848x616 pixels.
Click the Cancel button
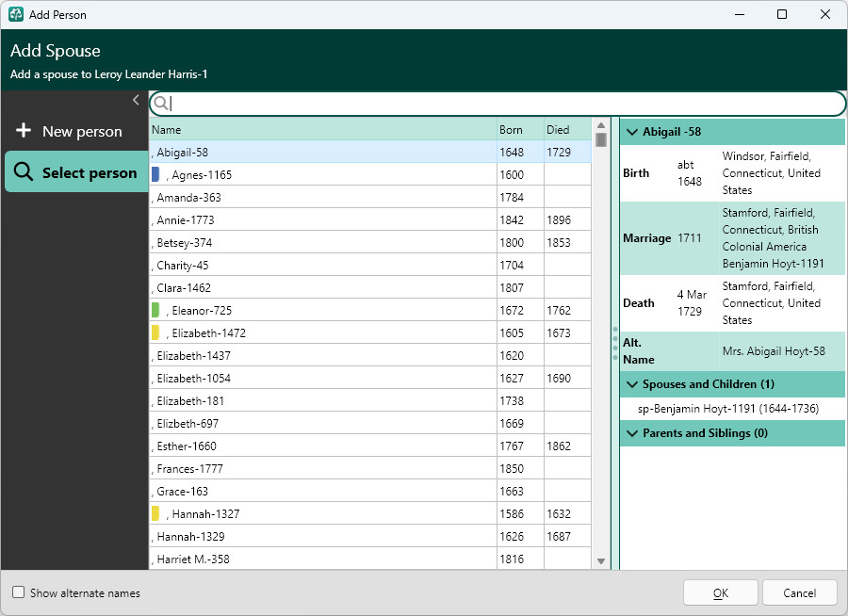799,592
